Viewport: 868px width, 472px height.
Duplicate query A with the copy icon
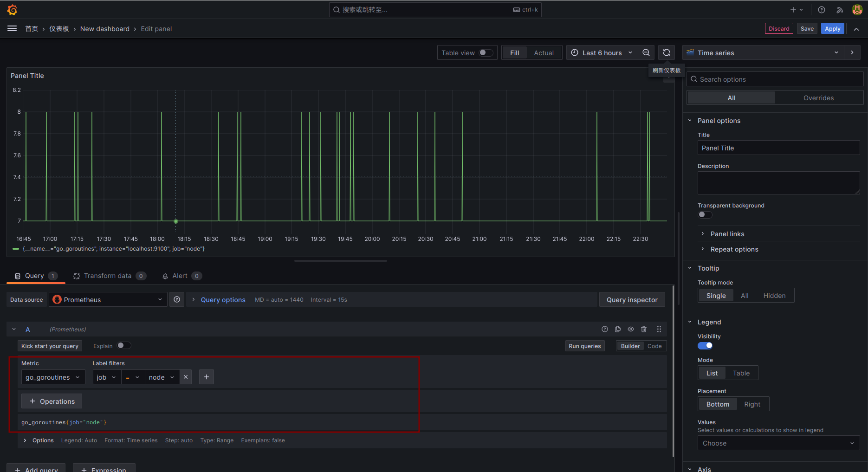tap(618, 330)
